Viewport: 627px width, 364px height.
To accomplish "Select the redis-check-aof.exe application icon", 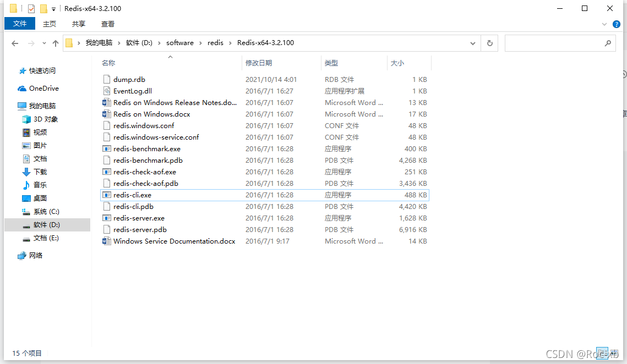I will click(x=106, y=172).
